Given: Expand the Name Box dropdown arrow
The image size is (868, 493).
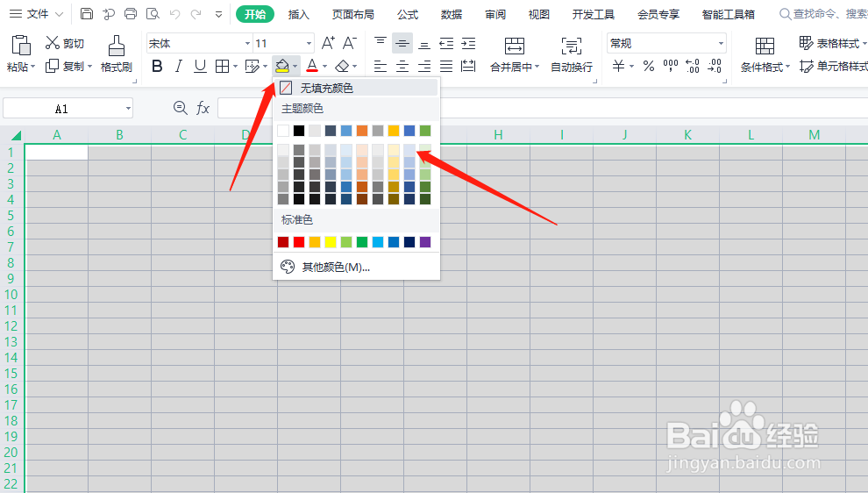Looking at the screenshot, I should [x=128, y=109].
